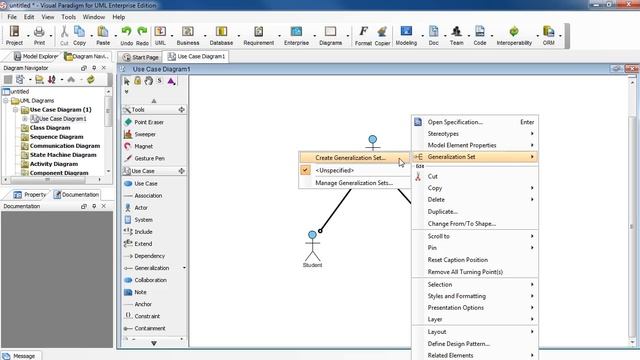Collapse the Use Case Diagram (1) node

click(15, 109)
